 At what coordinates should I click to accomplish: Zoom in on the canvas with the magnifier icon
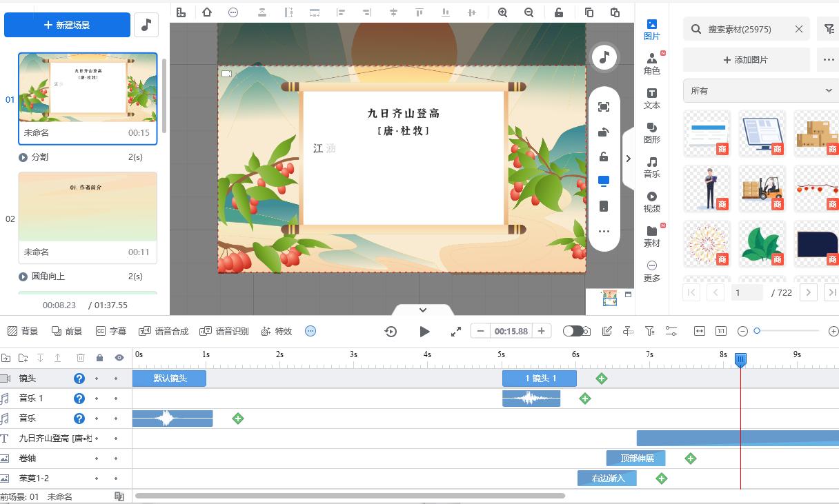(502, 12)
